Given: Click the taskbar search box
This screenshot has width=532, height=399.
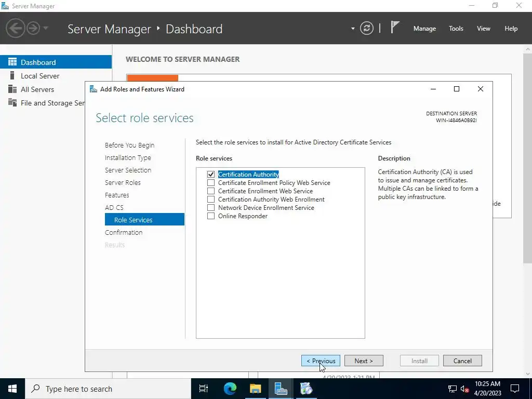Looking at the screenshot, I should coord(108,389).
